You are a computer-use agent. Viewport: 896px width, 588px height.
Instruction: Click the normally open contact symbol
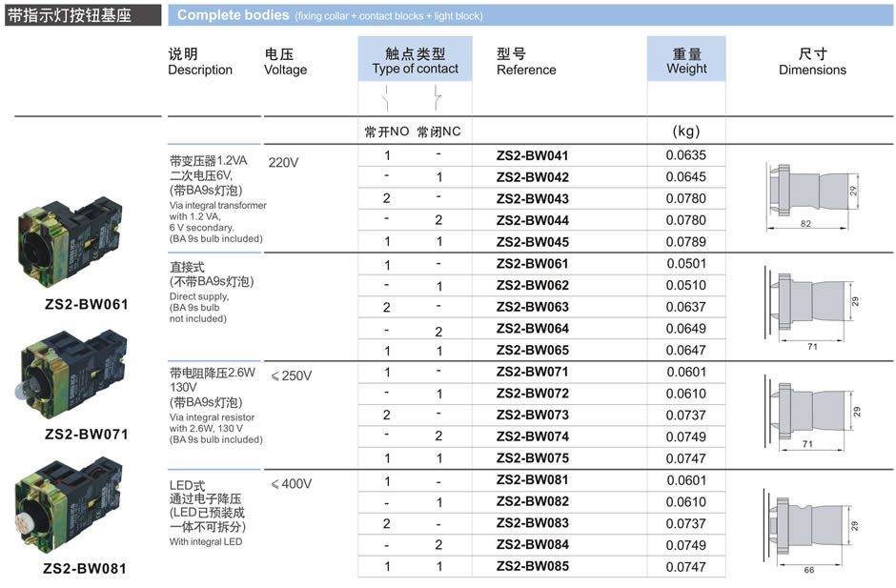[386, 97]
